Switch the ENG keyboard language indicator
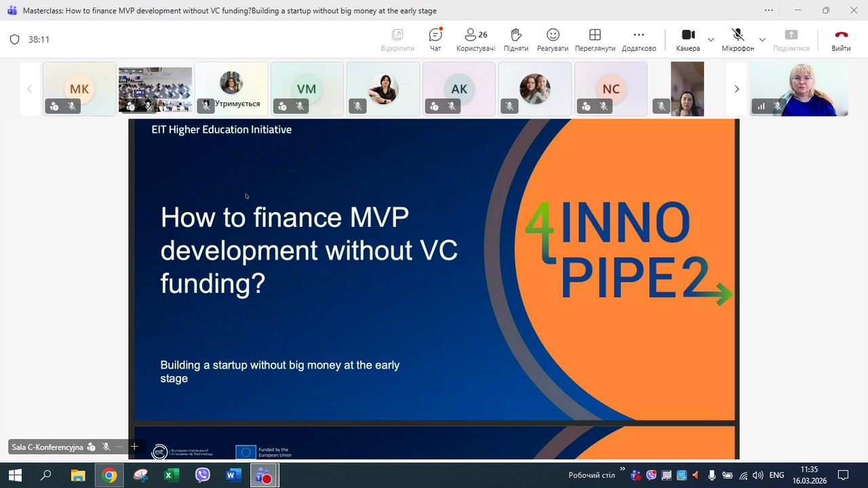The image size is (868, 488). tap(776, 476)
